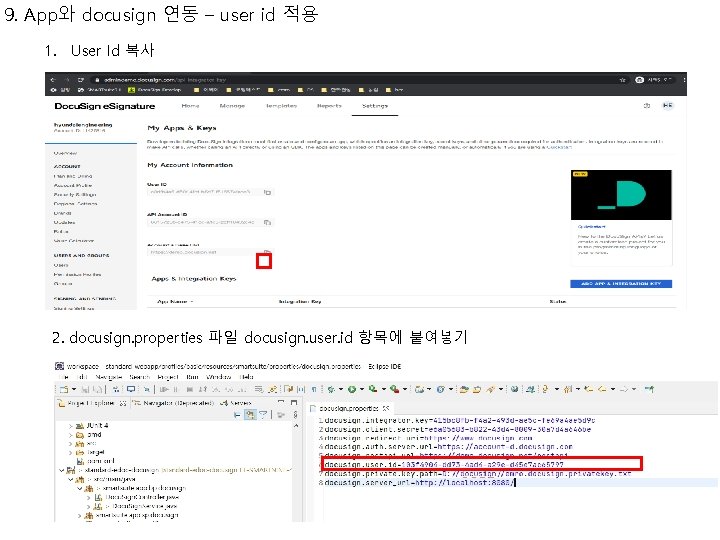720x540 pixels.
Task: Click Link with Editor toggle icon
Action: coord(250,415)
